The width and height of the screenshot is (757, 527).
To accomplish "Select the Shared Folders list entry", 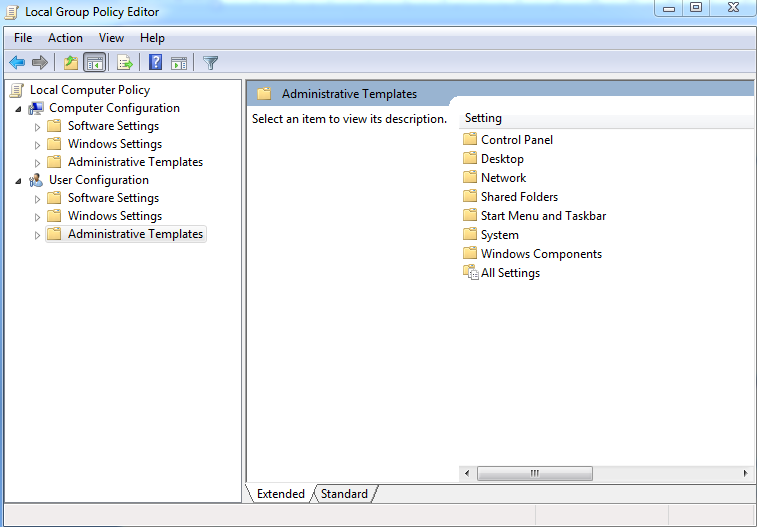I will point(519,196).
